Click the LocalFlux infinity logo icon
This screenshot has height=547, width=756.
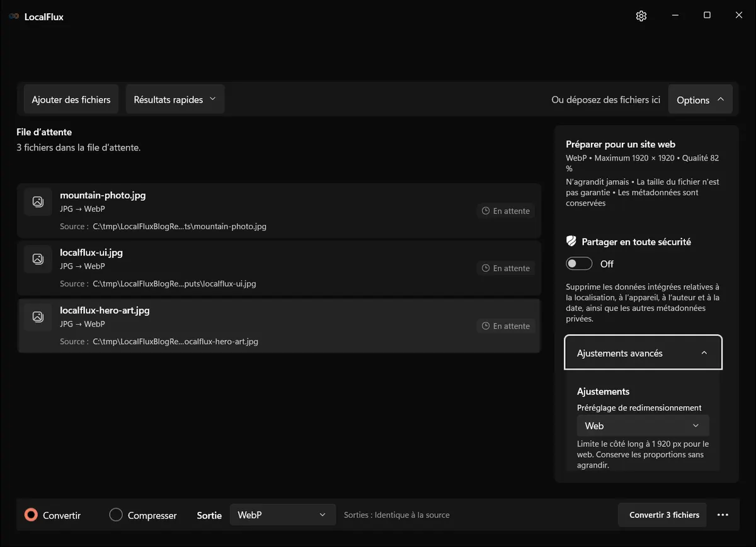pyautogui.click(x=14, y=16)
